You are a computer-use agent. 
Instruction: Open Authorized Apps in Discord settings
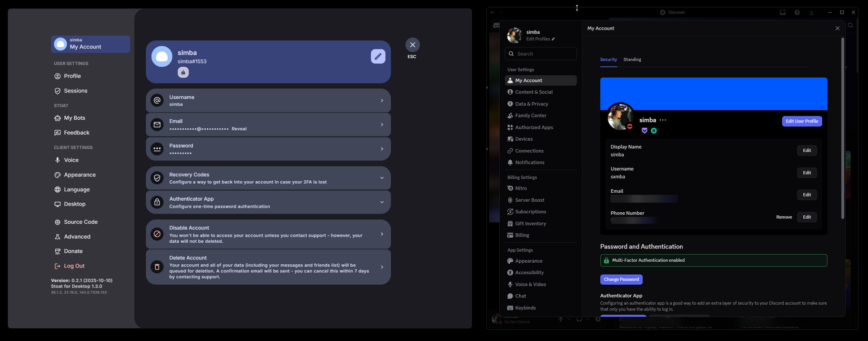[x=541, y=128]
